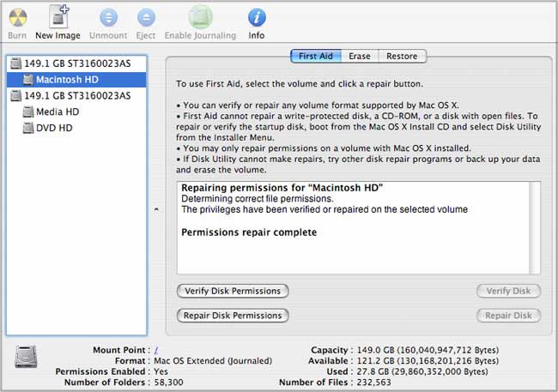Open the mount point "/" link
Screen dimensions: 558x392
coord(156,350)
